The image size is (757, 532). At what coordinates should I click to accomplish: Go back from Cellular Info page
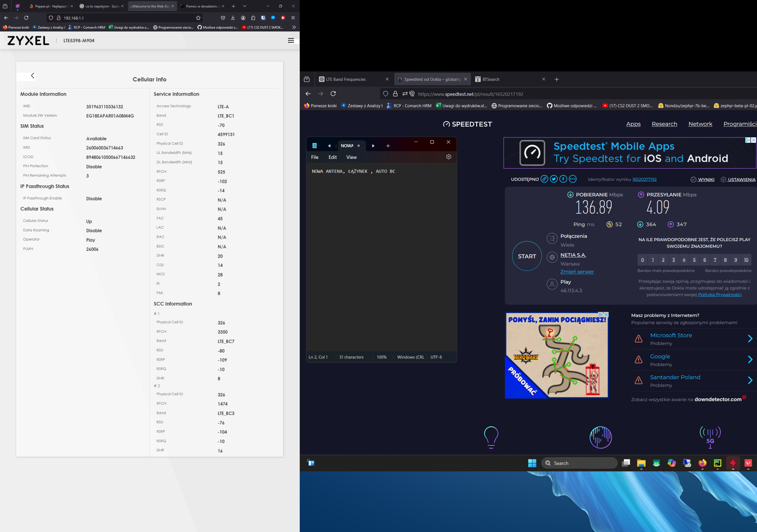33,76
